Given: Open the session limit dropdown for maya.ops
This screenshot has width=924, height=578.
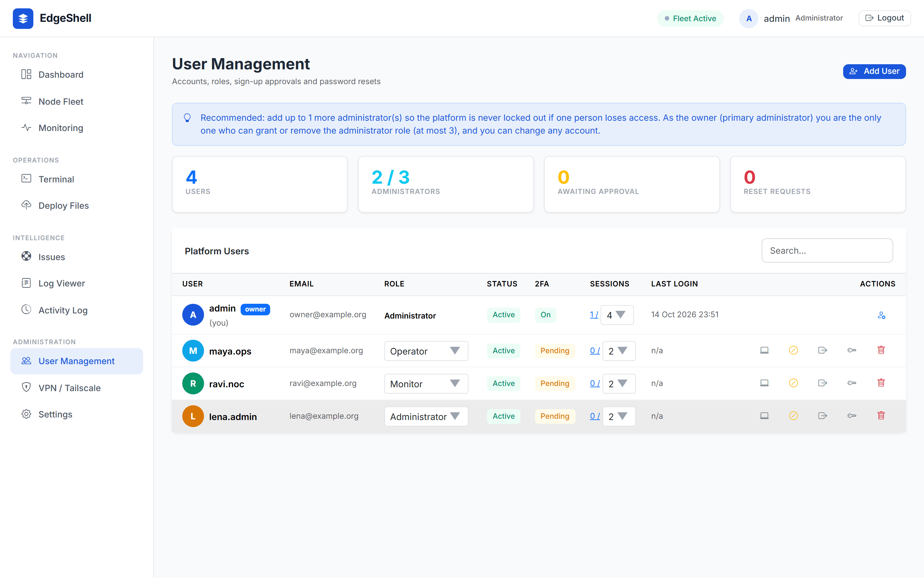Looking at the screenshot, I should click(619, 351).
